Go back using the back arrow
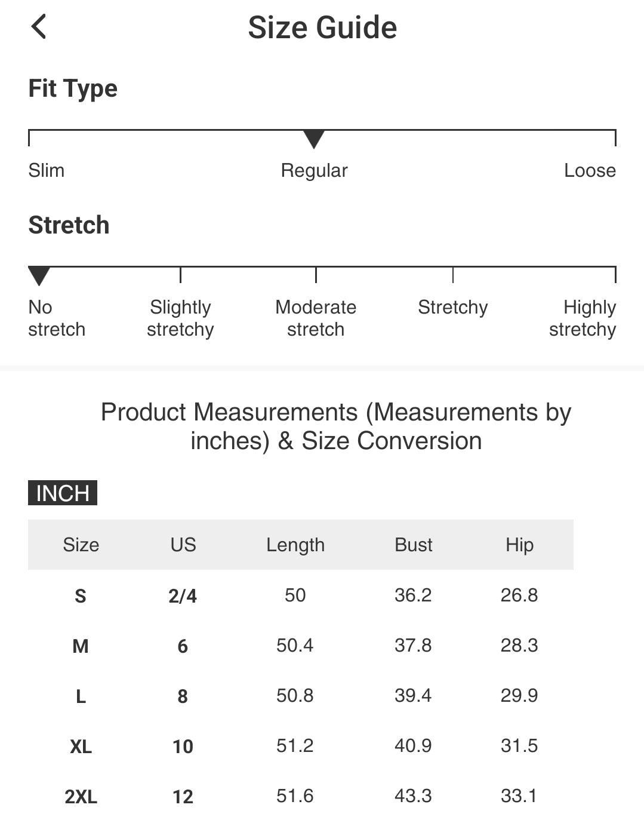Screen dimensions: 644x823 point(39,27)
